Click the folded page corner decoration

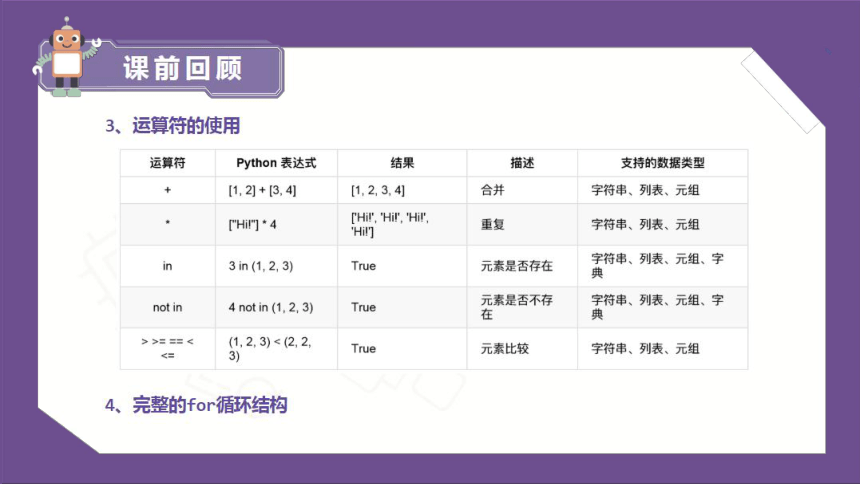tap(781, 91)
